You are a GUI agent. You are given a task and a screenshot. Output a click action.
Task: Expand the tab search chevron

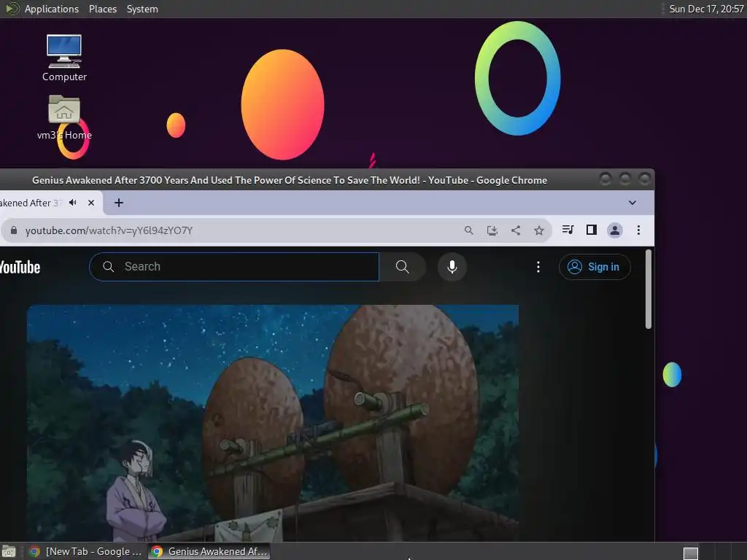click(632, 203)
